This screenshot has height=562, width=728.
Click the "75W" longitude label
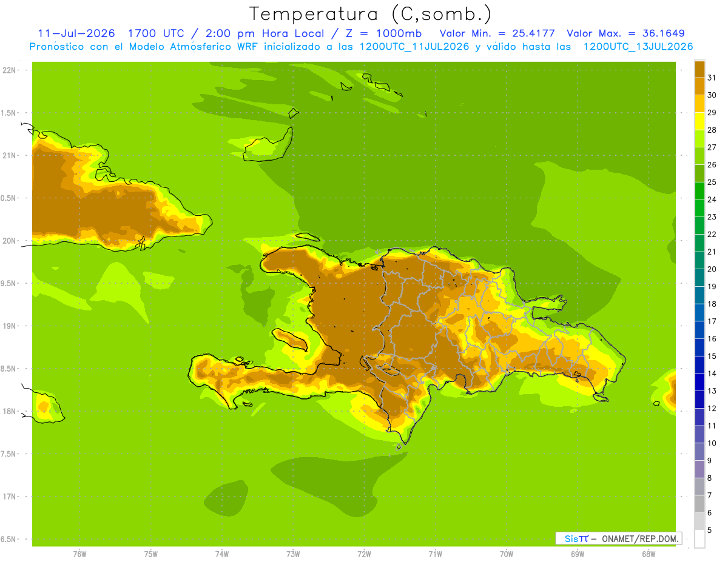(x=150, y=554)
